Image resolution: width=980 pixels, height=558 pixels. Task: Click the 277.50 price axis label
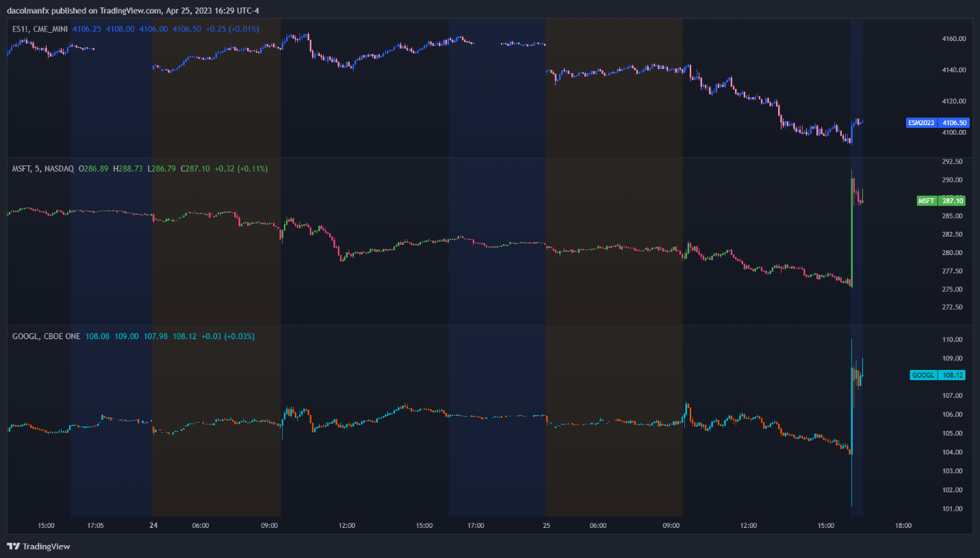953,271
